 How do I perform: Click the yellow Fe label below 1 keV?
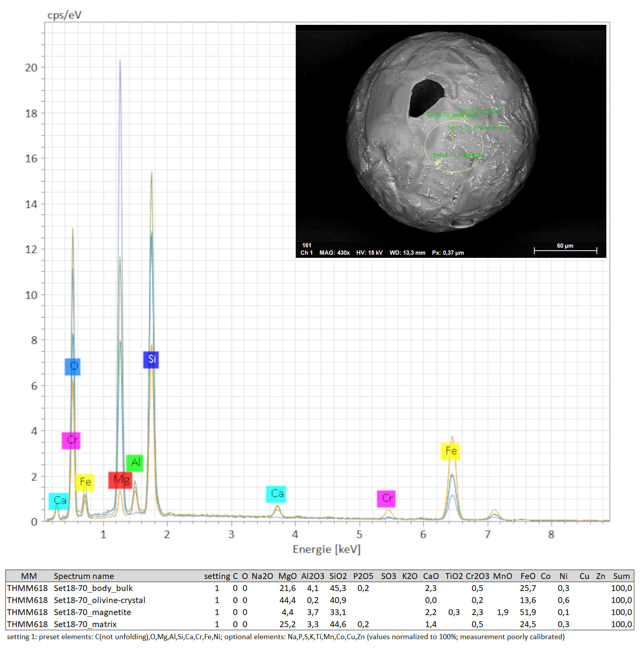pos(85,482)
